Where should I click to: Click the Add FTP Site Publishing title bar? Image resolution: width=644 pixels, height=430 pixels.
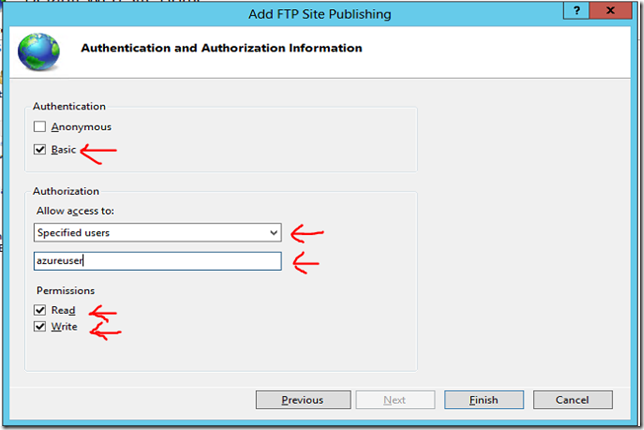[x=320, y=14]
